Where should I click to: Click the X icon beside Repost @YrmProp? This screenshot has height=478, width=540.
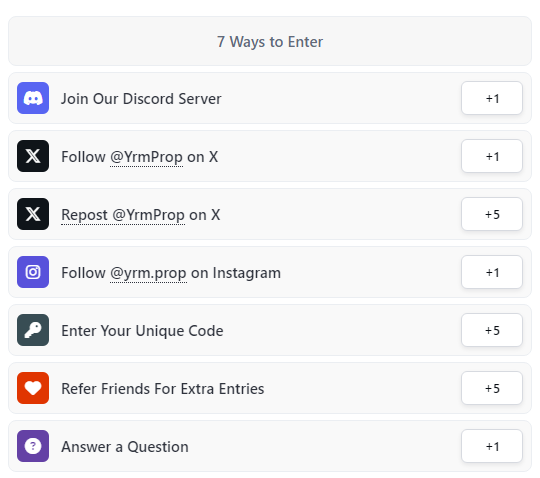point(33,214)
